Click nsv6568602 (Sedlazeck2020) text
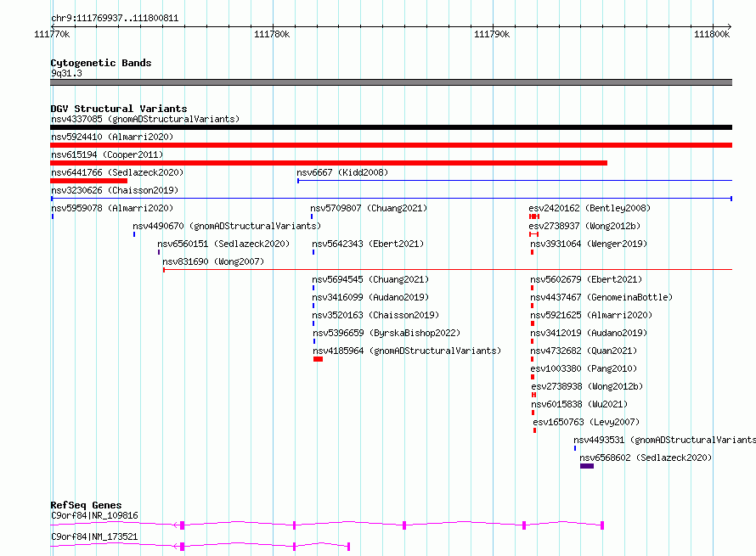 click(646, 458)
